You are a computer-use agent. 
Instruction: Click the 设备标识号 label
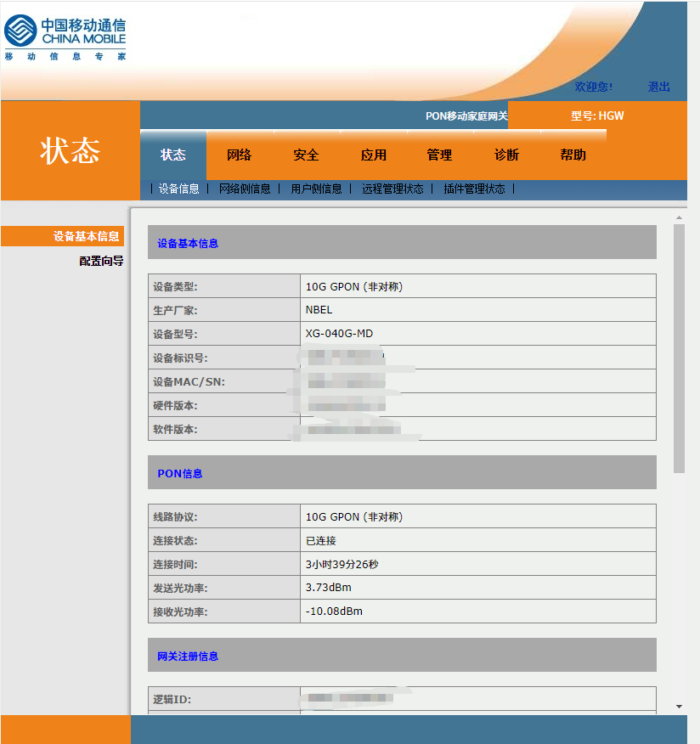point(180,358)
